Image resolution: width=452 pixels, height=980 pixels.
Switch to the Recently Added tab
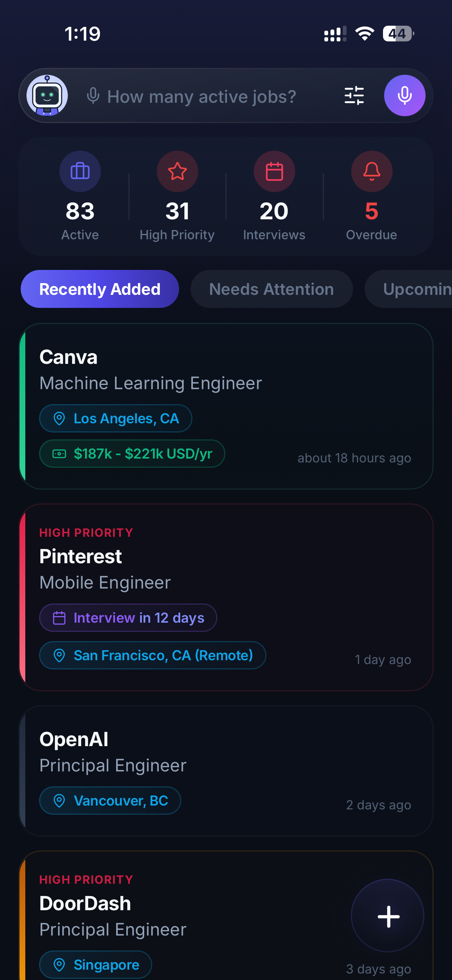(100, 289)
